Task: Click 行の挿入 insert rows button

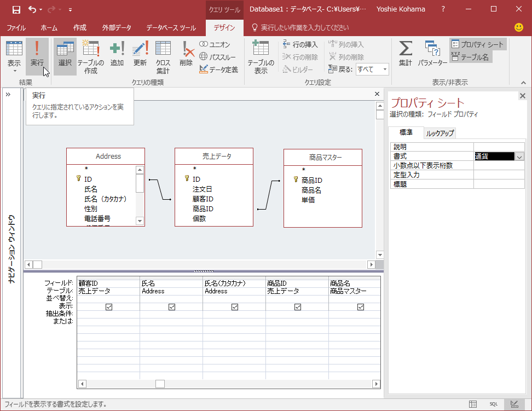Action: click(300, 44)
